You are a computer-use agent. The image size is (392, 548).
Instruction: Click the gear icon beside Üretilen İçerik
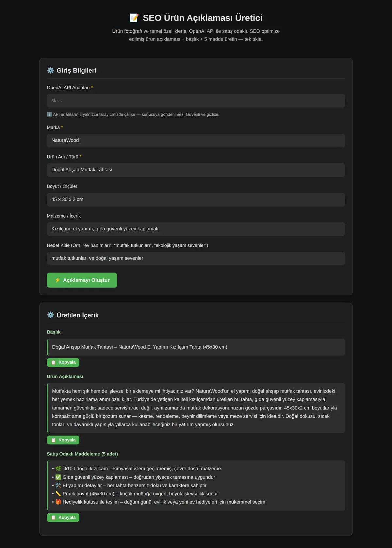50,315
